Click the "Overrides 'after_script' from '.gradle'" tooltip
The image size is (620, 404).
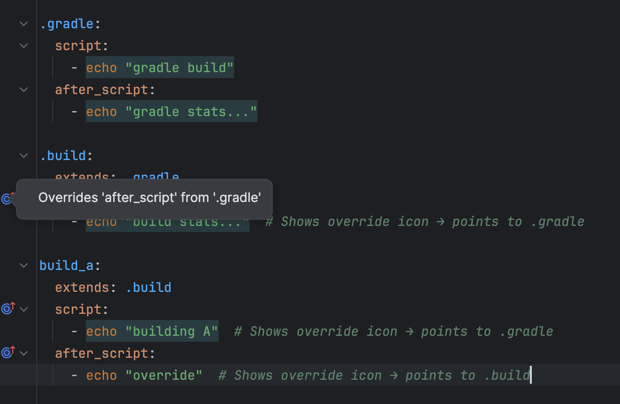tap(149, 198)
